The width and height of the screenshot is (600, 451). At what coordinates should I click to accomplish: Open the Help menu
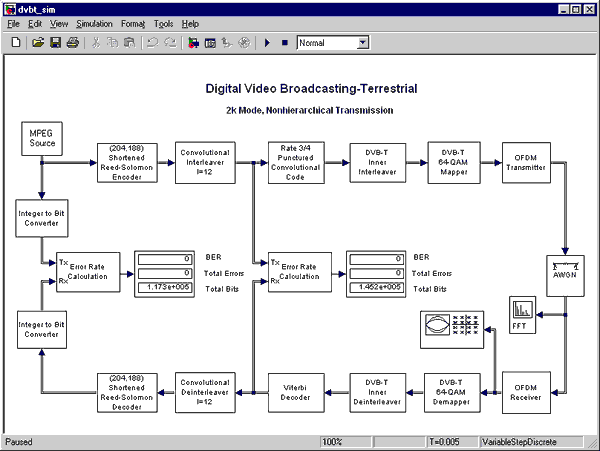190,24
